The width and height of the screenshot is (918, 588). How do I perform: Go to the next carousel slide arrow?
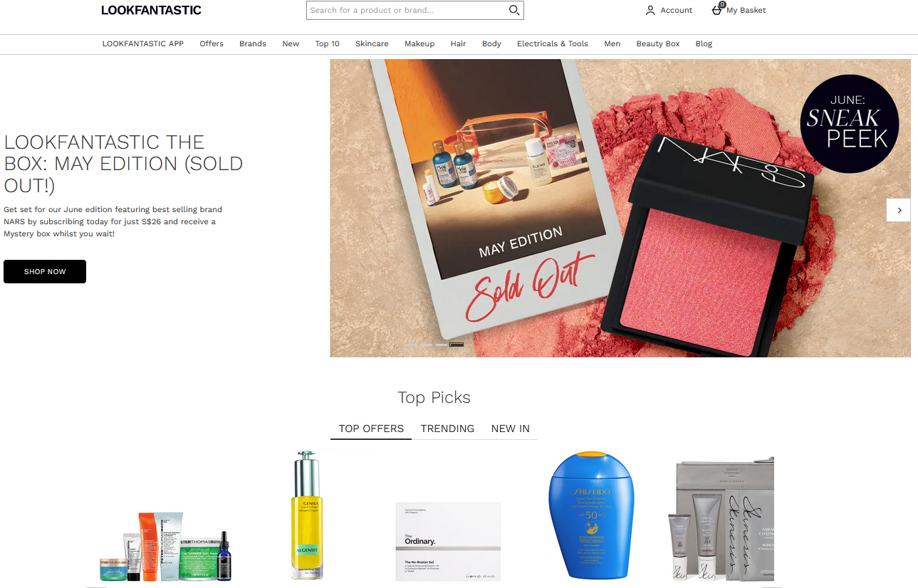tap(899, 210)
